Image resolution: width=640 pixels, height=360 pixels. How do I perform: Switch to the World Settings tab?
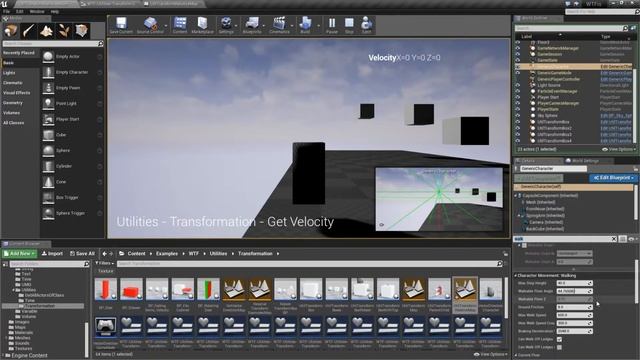point(585,161)
